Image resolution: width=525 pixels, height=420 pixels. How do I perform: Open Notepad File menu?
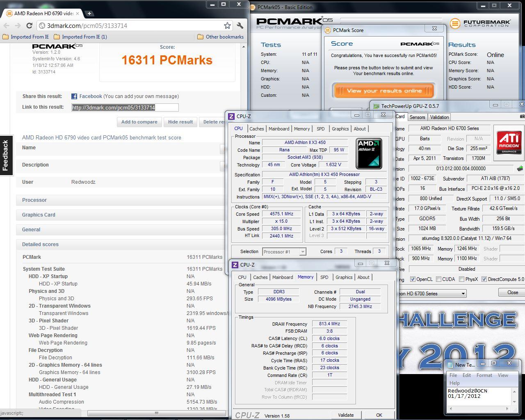point(453,375)
